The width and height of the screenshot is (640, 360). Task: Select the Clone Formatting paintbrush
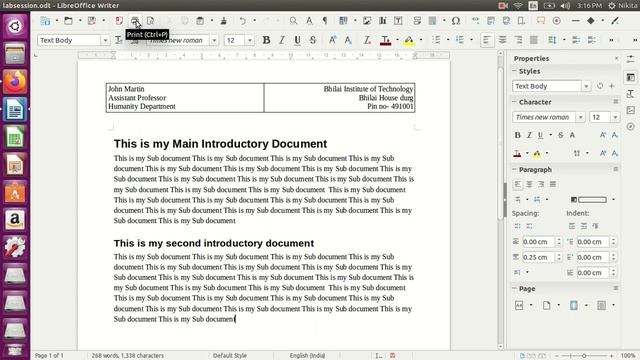(x=224, y=20)
